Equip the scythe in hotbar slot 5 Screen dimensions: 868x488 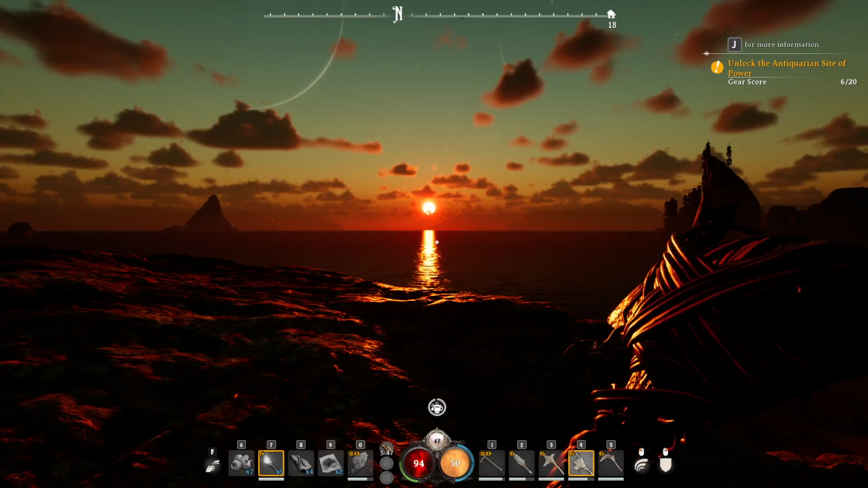point(611,463)
